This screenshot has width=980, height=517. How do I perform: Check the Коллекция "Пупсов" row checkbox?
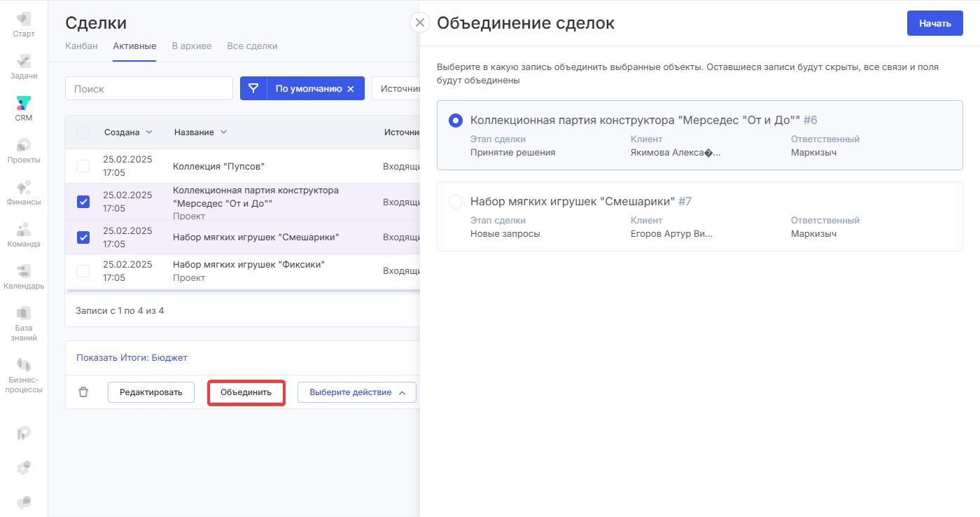point(83,166)
